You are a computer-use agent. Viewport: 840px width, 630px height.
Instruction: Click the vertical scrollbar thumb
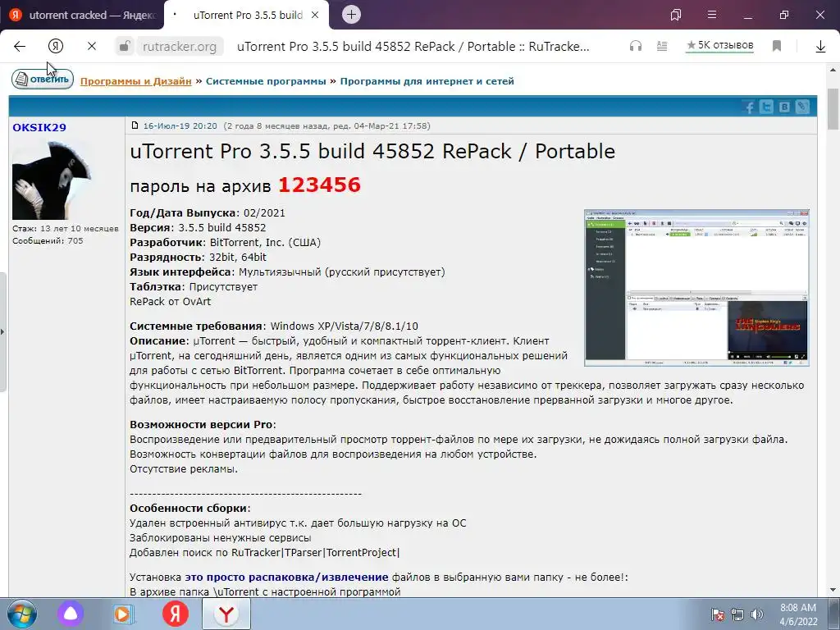pos(833,109)
